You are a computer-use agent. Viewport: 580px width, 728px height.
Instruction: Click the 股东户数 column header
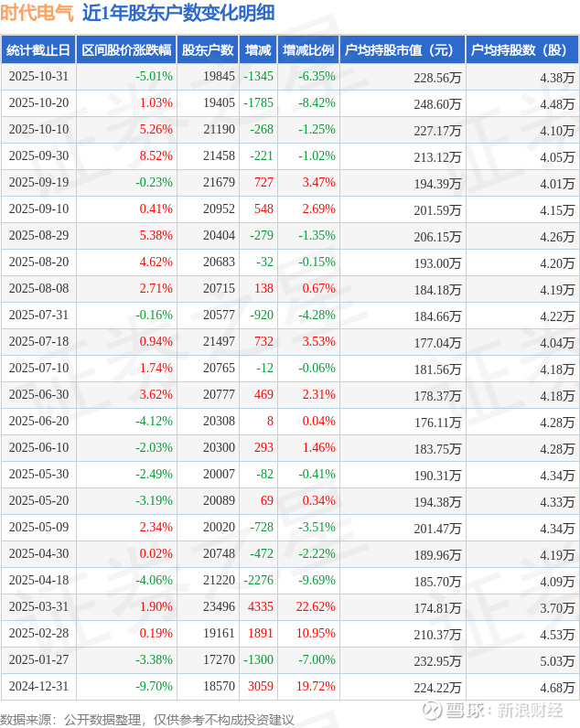[x=209, y=50]
